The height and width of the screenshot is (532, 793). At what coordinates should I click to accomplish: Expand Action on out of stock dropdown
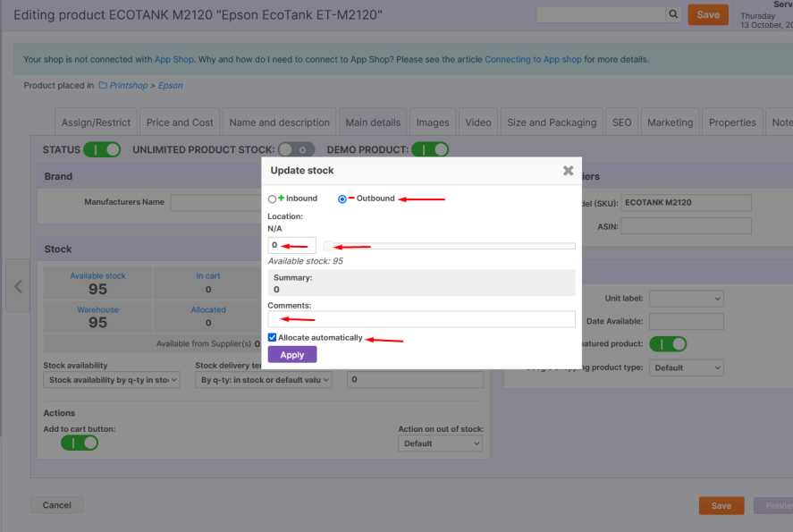(x=441, y=443)
